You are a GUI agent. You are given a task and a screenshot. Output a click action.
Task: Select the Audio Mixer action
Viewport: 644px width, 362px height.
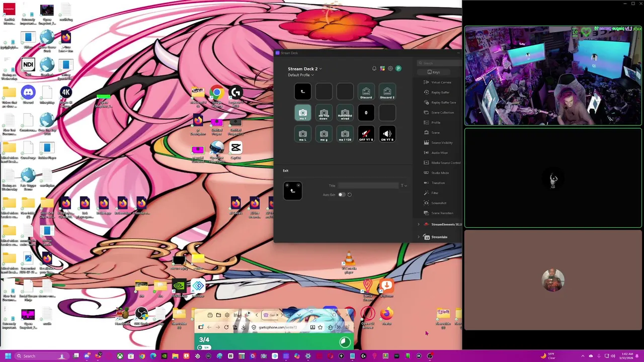coord(436,153)
